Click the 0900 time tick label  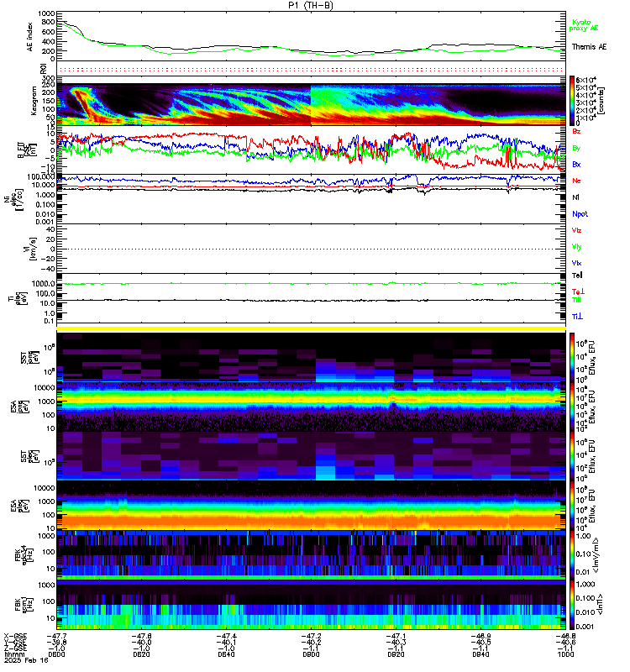click(x=311, y=654)
